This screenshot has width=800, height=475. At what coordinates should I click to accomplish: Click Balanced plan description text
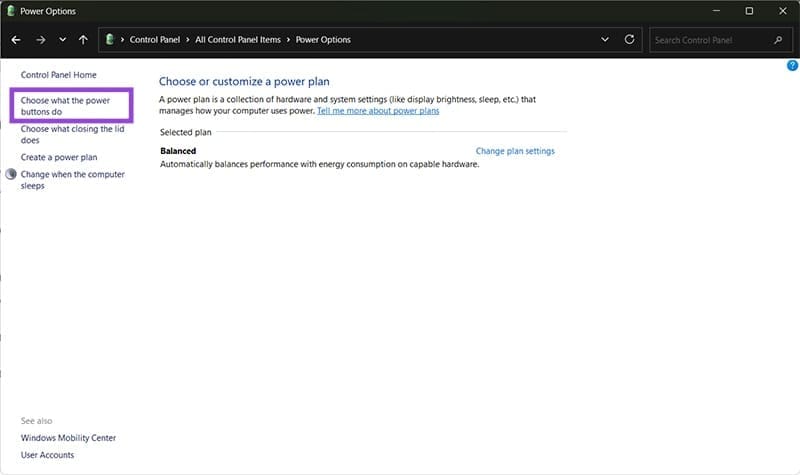319,164
